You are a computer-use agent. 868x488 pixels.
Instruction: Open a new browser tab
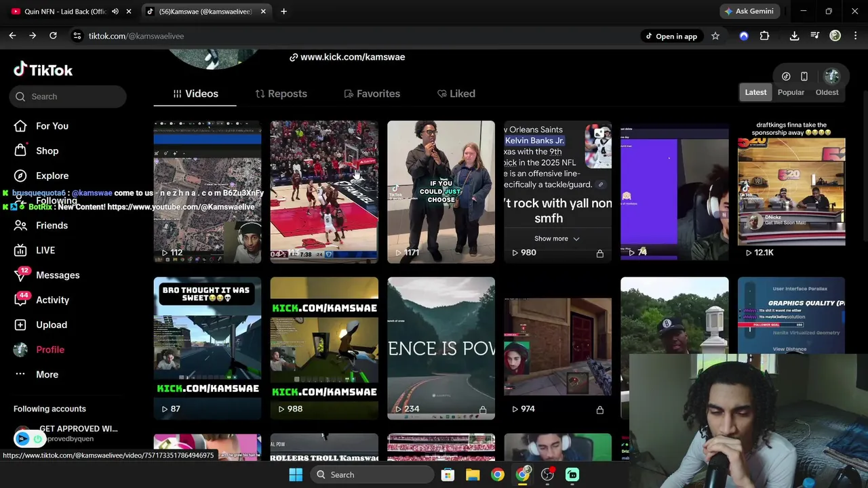(x=283, y=12)
